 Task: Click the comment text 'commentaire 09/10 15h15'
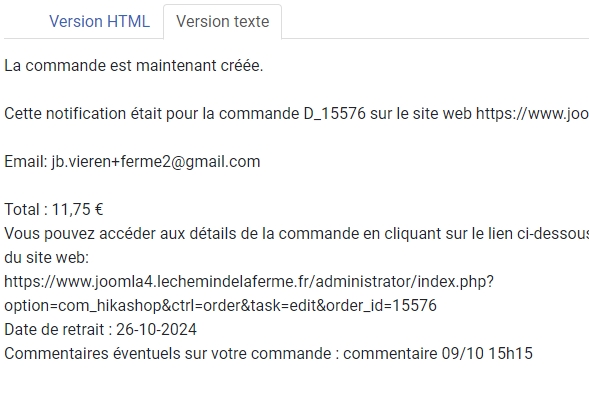coord(438,354)
